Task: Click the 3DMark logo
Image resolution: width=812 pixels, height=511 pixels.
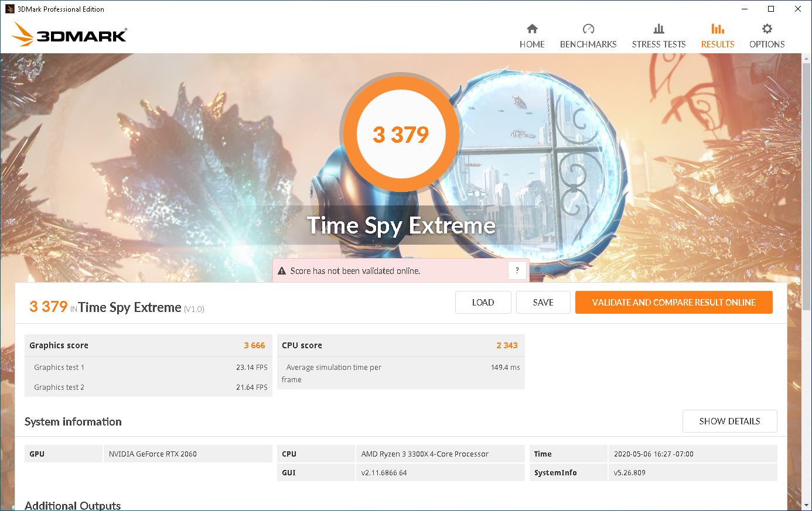Action: (69, 35)
